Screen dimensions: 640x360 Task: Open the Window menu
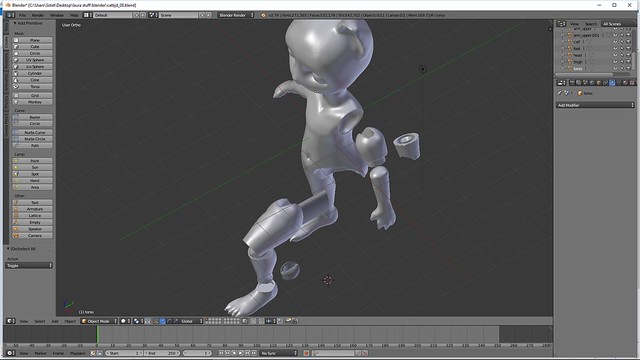[x=57, y=15]
